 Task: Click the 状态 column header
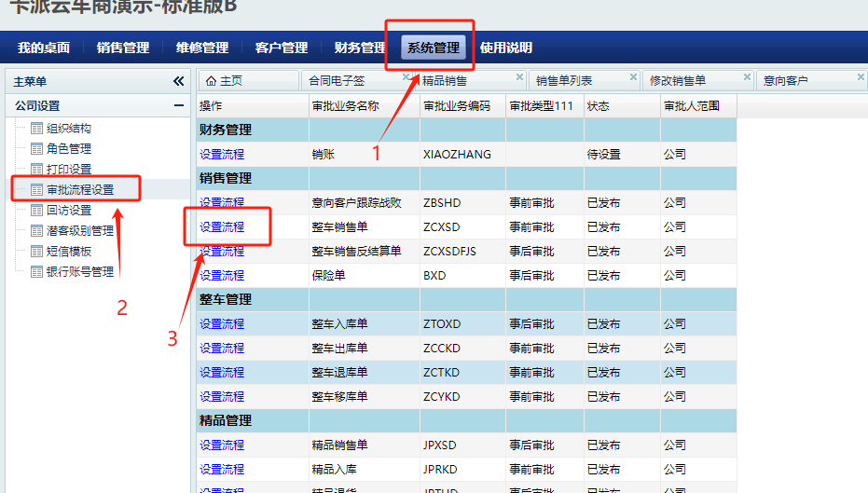[x=598, y=106]
